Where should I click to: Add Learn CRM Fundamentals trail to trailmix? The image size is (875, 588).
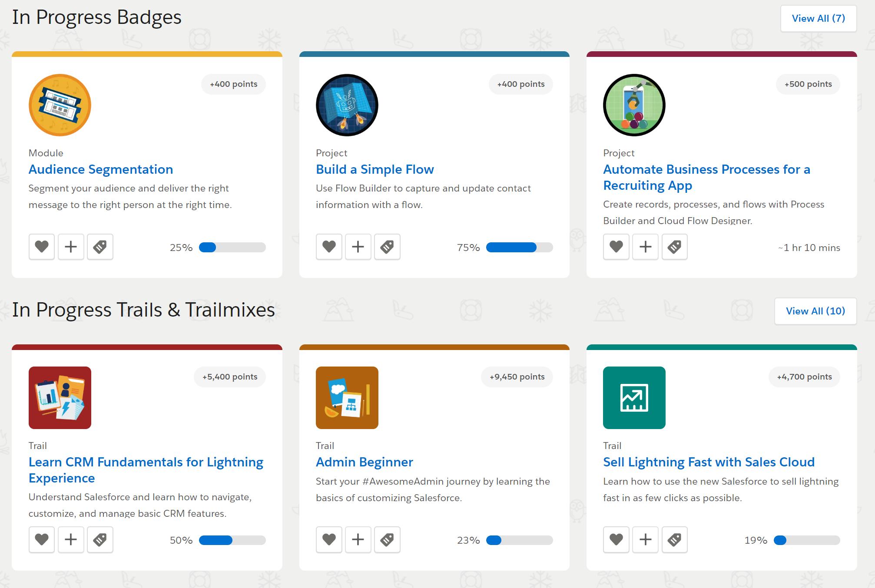coord(71,540)
